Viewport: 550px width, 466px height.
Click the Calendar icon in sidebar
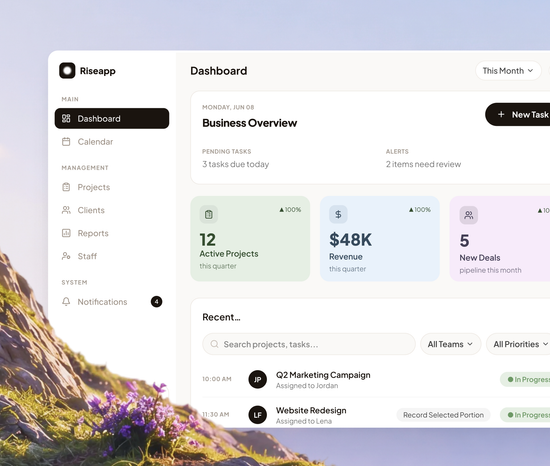pos(66,142)
